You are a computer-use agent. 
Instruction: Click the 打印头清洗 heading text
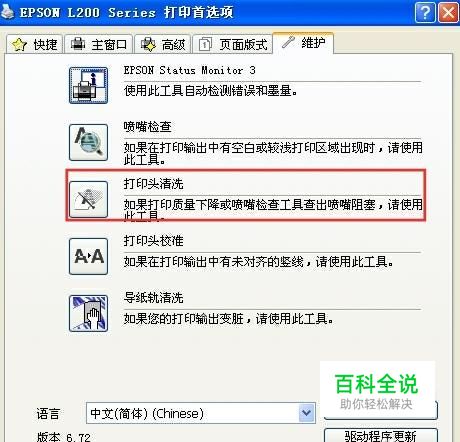click(x=153, y=184)
